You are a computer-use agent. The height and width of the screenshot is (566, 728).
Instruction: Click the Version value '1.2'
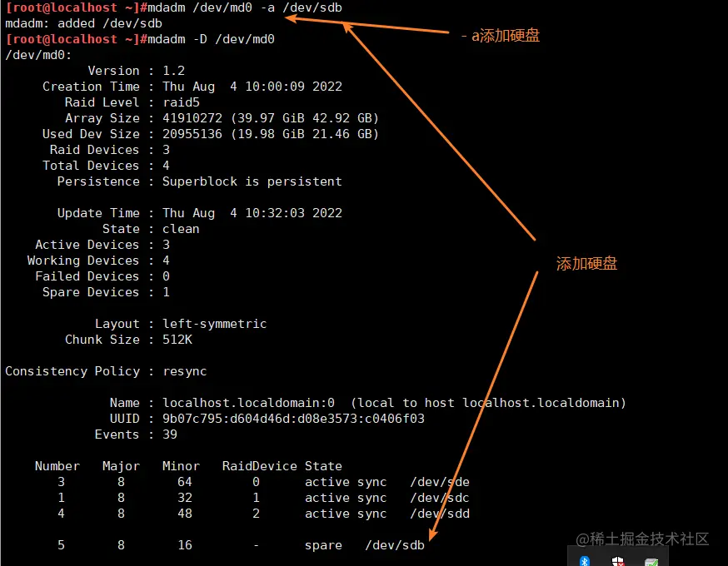(173, 71)
